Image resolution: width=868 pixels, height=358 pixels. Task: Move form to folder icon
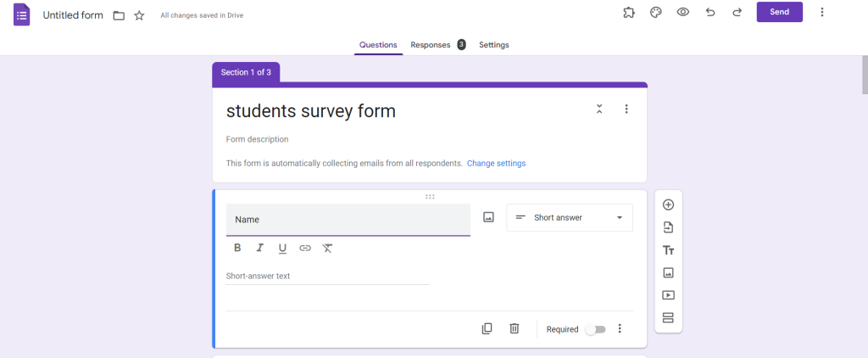tap(119, 15)
